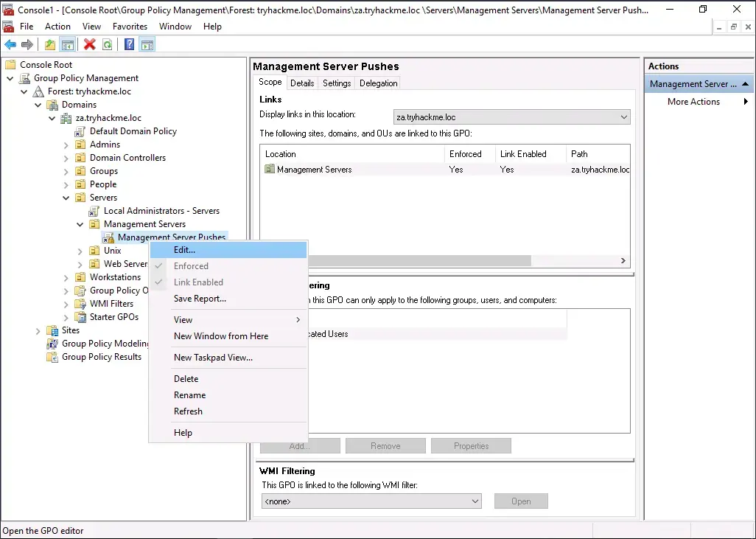Click the Group Policy Objects container icon
Screen dimensions: 756x539
pyautogui.click(x=80, y=291)
